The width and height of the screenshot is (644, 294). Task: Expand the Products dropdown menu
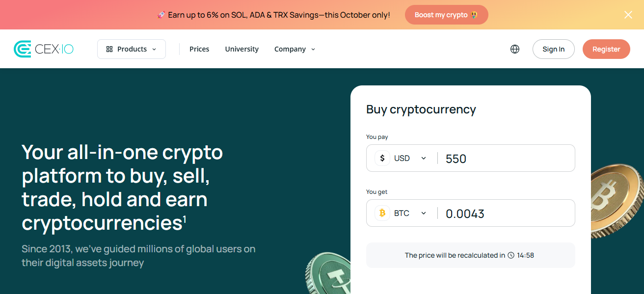coord(132,49)
